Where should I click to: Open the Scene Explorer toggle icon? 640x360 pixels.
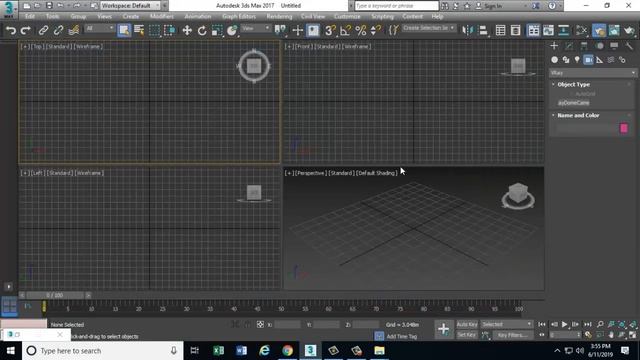click(500, 30)
